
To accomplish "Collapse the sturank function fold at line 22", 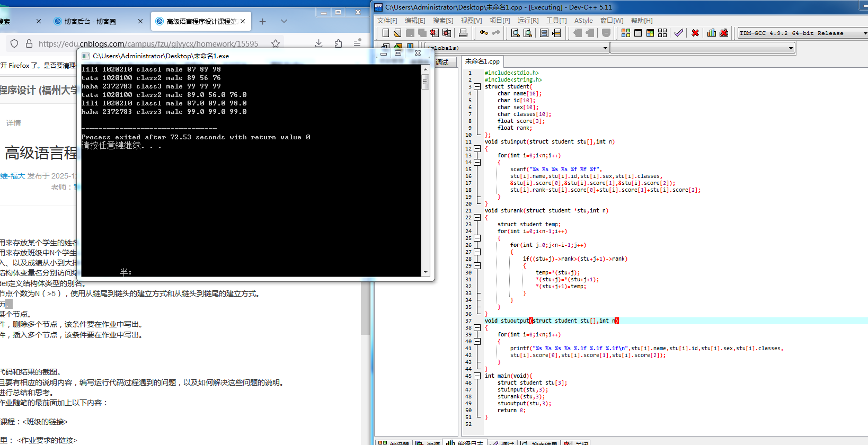I will [x=477, y=217].
